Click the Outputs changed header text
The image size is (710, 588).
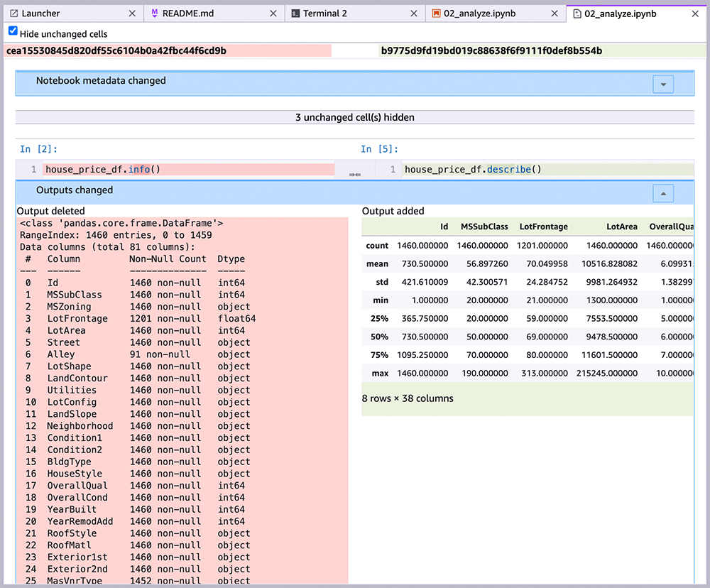point(75,190)
